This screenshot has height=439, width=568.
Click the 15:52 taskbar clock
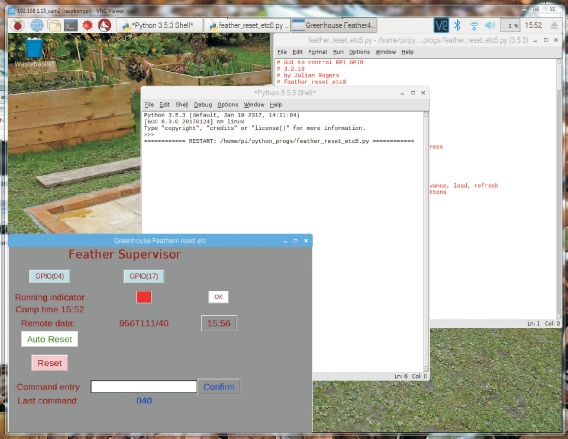click(533, 25)
